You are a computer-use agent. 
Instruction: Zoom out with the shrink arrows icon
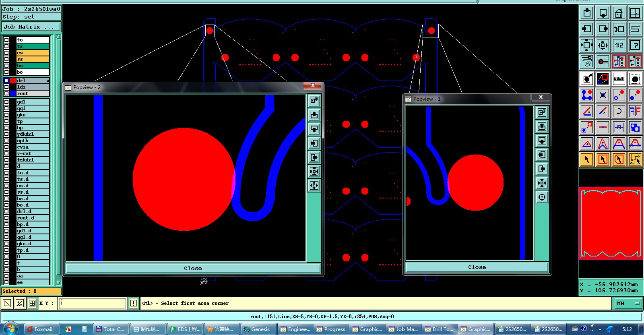tap(603, 45)
